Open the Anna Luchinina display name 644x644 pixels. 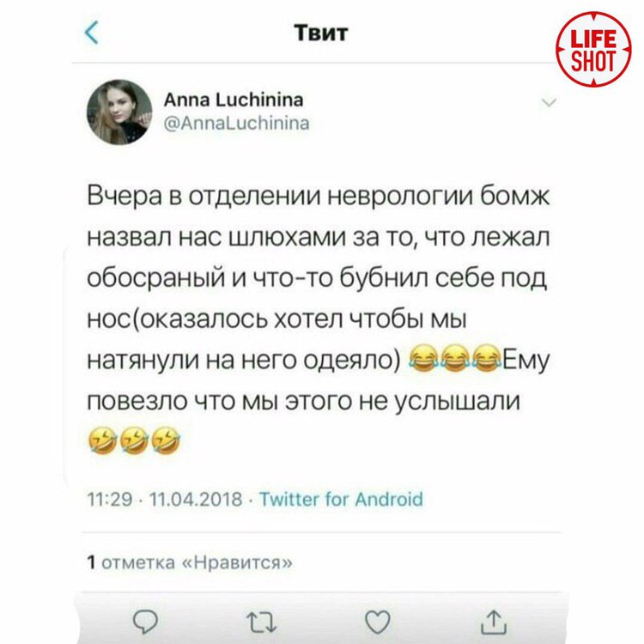(234, 100)
